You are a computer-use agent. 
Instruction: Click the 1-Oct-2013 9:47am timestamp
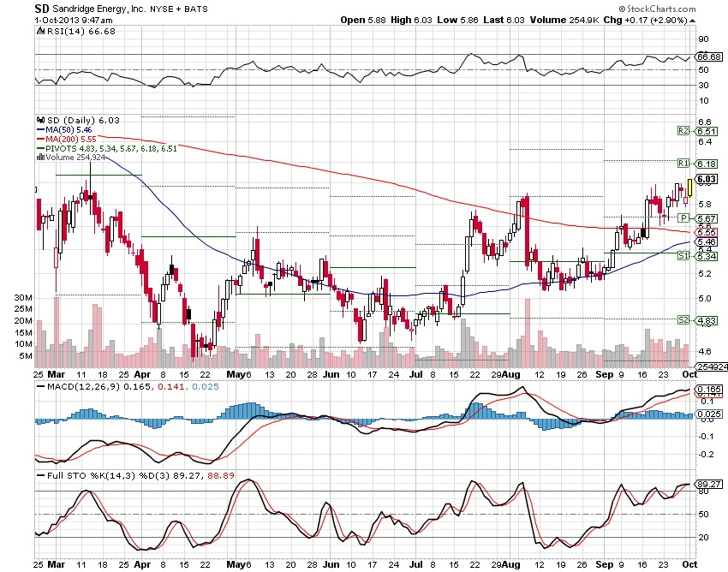74,20
